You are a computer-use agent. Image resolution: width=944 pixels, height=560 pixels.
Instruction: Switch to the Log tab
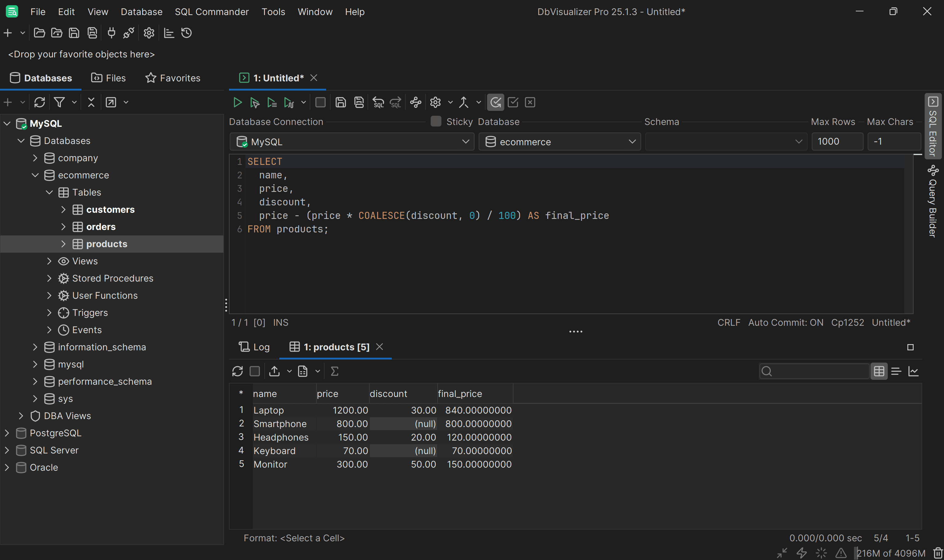pyautogui.click(x=255, y=347)
